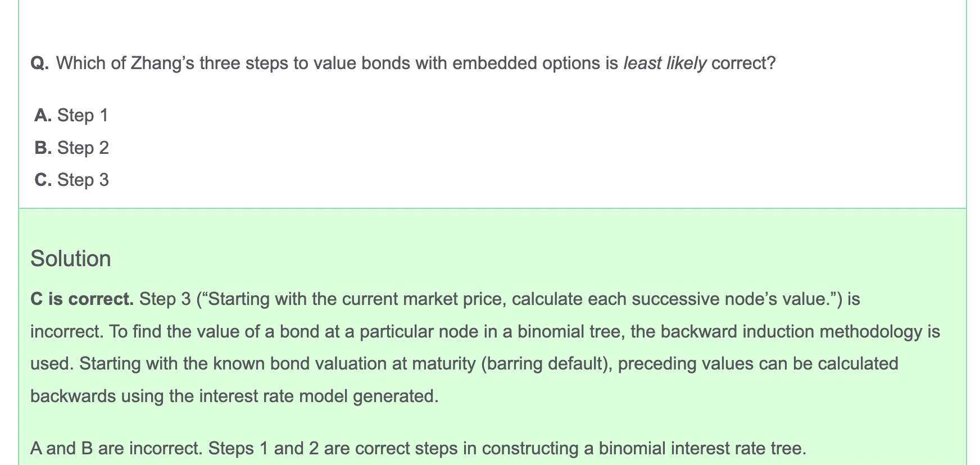Click the word 'correct?' ending the question
The image size is (980, 465).
(743, 63)
